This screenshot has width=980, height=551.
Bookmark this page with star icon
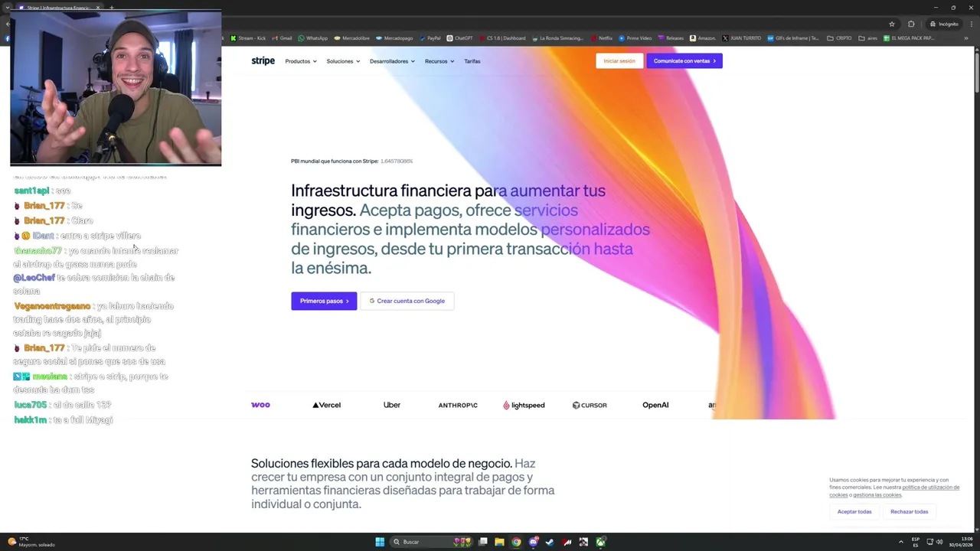click(892, 24)
